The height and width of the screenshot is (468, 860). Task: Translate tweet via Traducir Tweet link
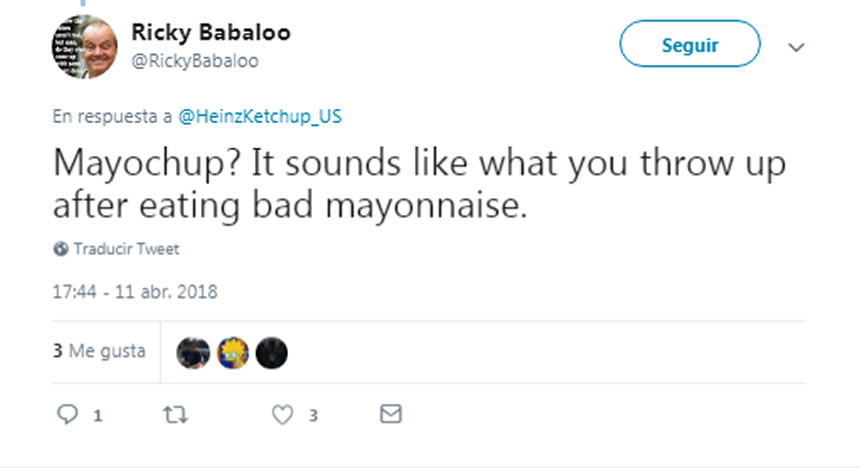pos(126,249)
